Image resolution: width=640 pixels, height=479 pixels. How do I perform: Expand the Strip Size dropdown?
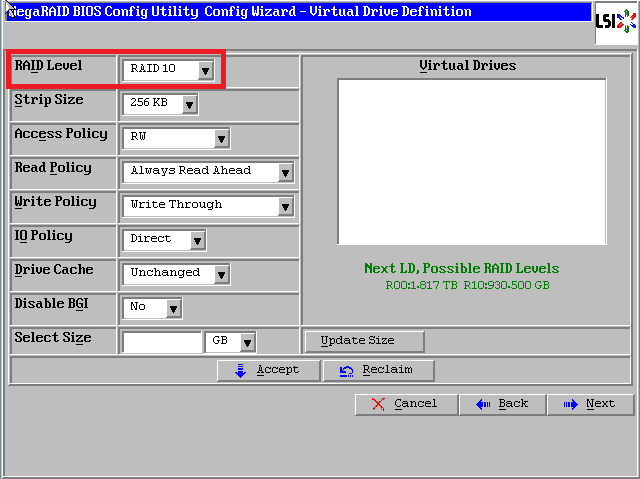pyautogui.click(x=189, y=104)
